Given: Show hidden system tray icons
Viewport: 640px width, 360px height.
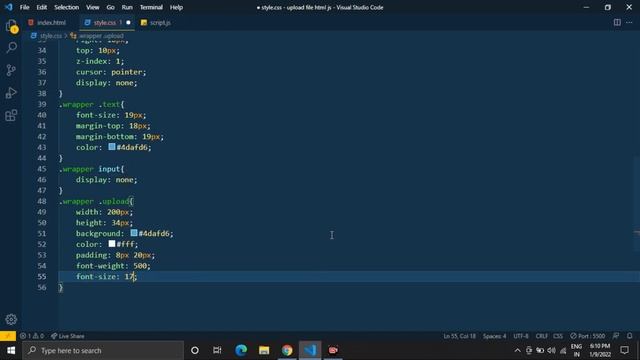Looking at the screenshot, I should pos(517,350).
